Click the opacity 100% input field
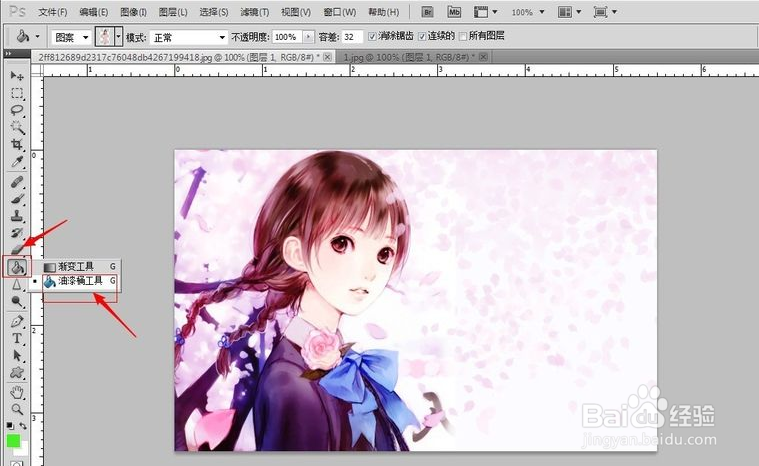This screenshot has width=759, height=466. (288, 37)
